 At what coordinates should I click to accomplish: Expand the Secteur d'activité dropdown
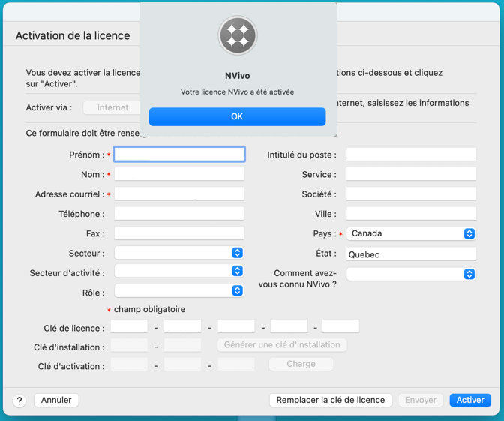pyautogui.click(x=179, y=271)
